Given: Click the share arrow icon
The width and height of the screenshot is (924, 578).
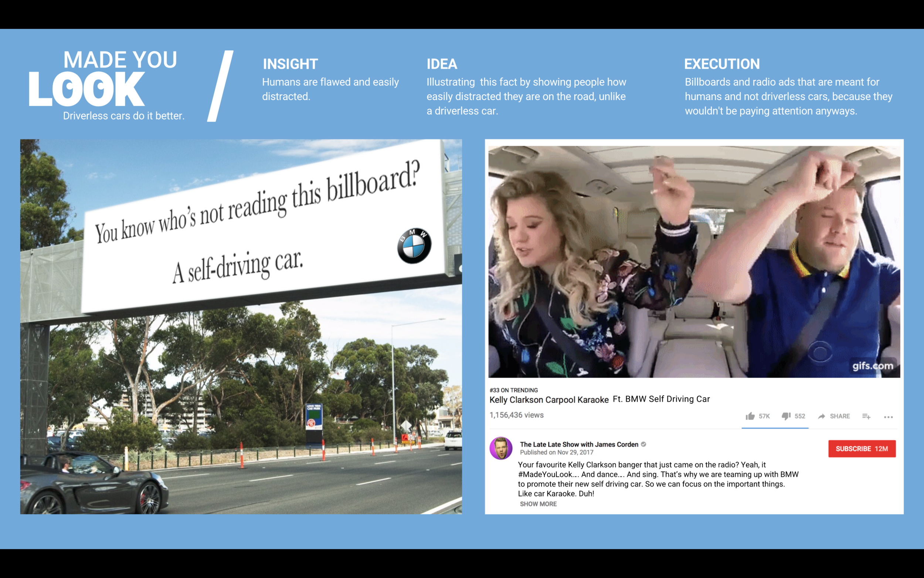Looking at the screenshot, I should [x=821, y=416].
